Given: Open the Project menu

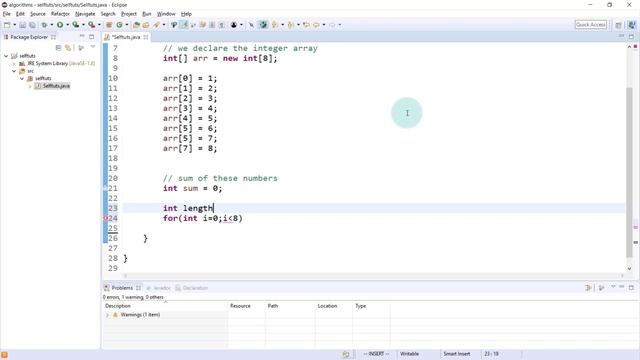Looking at the screenshot, I should (x=129, y=14).
